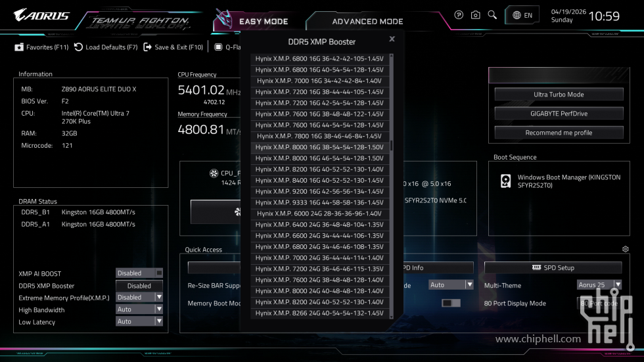Image resolution: width=644 pixels, height=362 pixels.
Task: Expand Extreme Memory Profile (X.M.P.) dropdown
Action: pos(139,297)
